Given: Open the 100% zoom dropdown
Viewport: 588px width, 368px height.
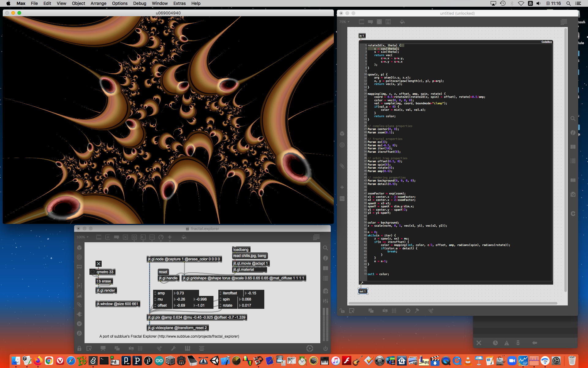Looking at the screenshot, I should [82, 237].
